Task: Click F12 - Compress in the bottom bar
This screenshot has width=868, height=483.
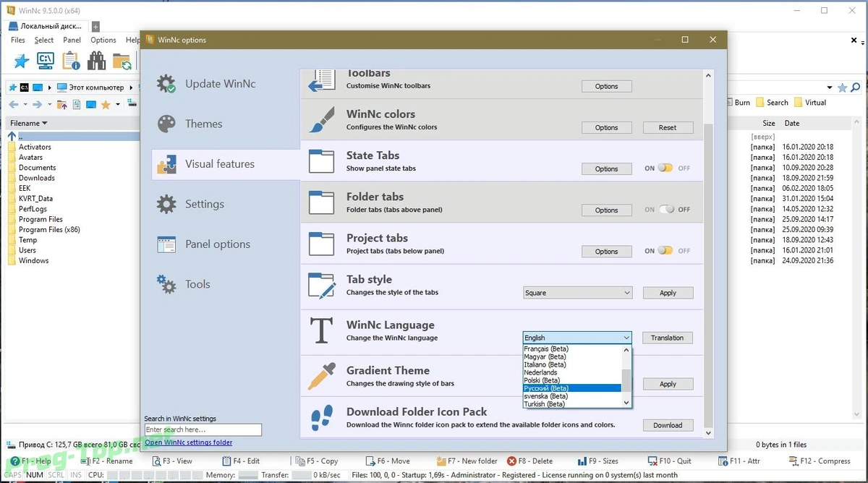Action: point(818,461)
